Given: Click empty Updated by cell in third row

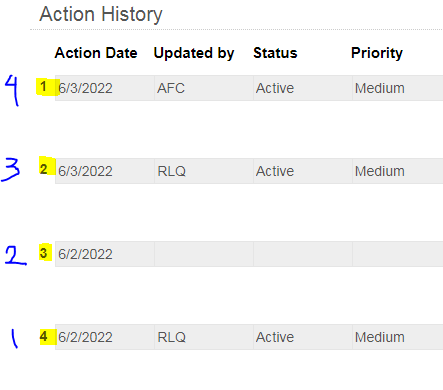Looking at the screenshot, I should pyautogui.click(x=204, y=254).
